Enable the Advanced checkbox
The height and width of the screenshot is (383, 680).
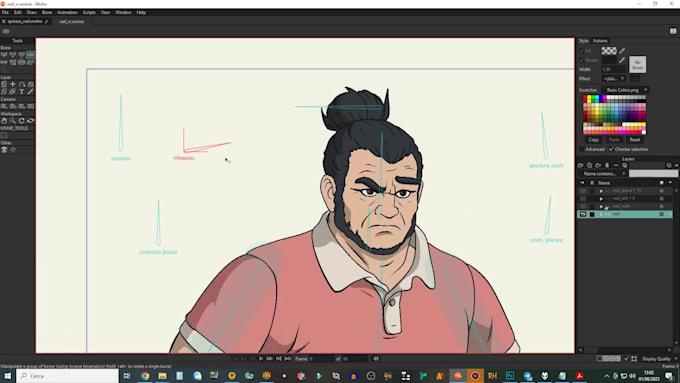tap(582, 149)
